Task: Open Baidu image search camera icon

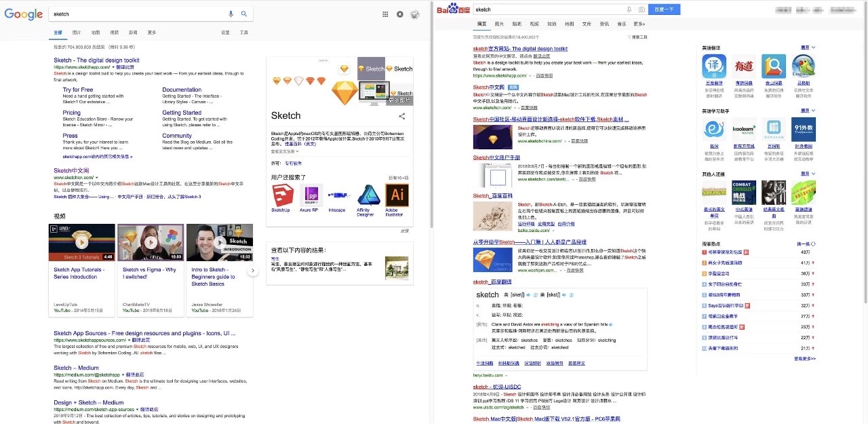Action: coord(641,9)
